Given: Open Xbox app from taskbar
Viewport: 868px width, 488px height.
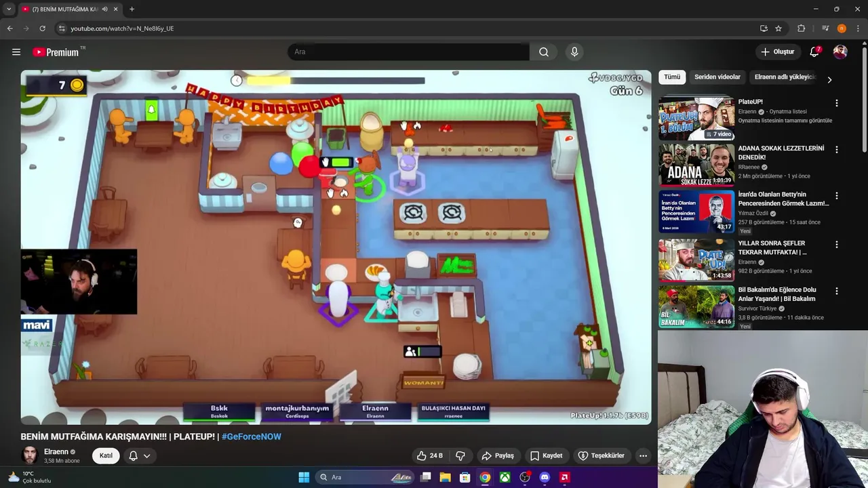Looking at the screenshot, I should click(x=505, y=477).
